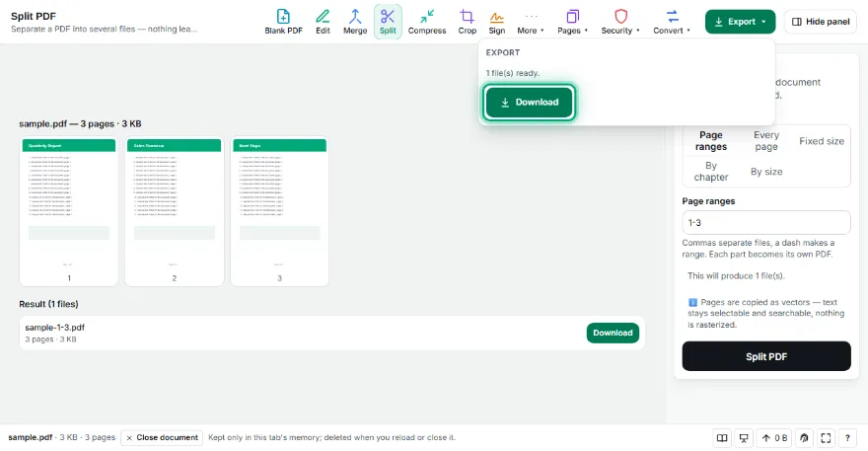Click Download in the Export popup
The image size is (868, 451).
coord(530,102)
